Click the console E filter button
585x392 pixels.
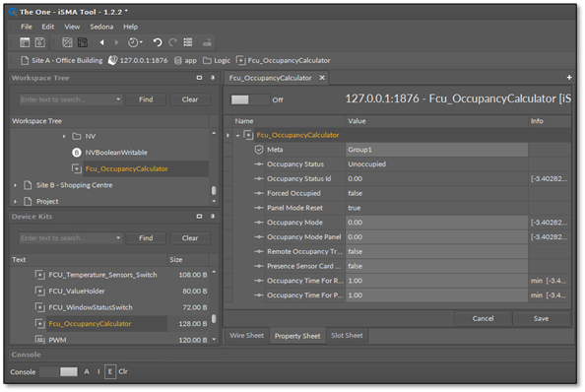coord(110,372)
